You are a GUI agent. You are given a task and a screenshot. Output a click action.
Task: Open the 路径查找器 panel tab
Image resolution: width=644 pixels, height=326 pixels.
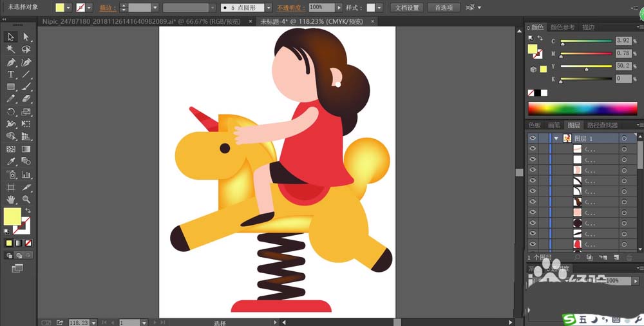pos(602,125)
